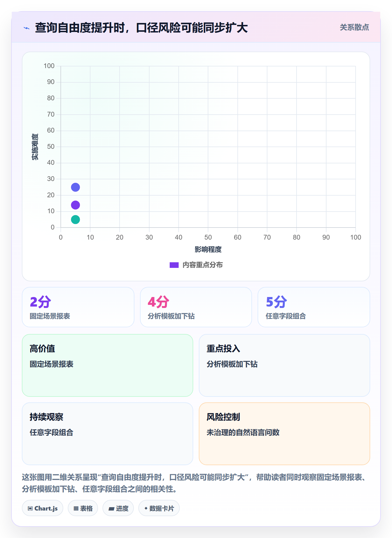The image size is (392, 538).
Task: Select the 5分 任意字段组合 score card
Action: click(314, 307)
